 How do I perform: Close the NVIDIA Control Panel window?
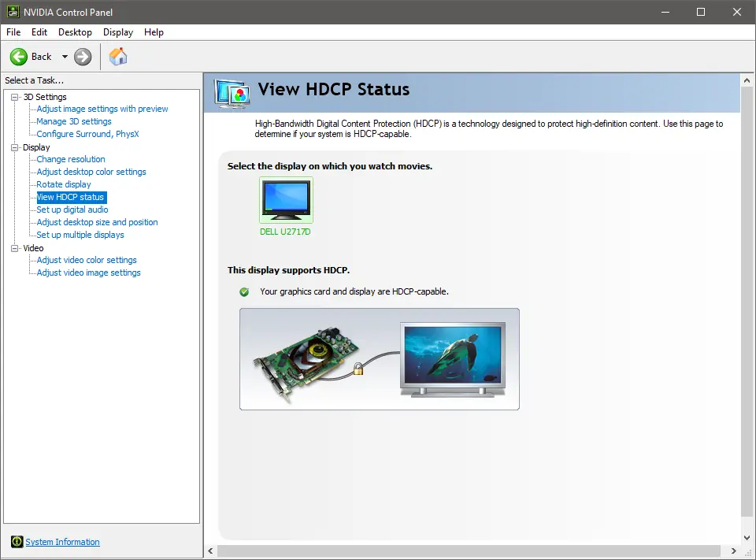point(737,12)
